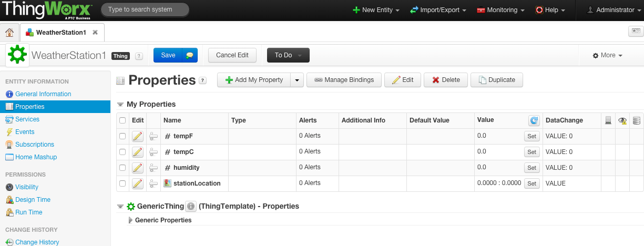Click the ThingWorx logo
Image resolution: width=644 pixels, height=246 pixels.
coord(47,10)
